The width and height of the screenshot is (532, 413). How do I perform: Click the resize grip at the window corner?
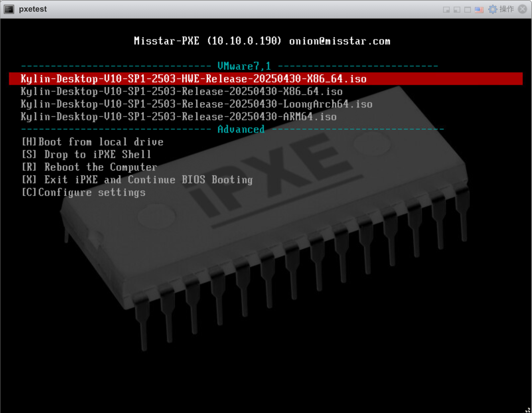tap(528, 410)
